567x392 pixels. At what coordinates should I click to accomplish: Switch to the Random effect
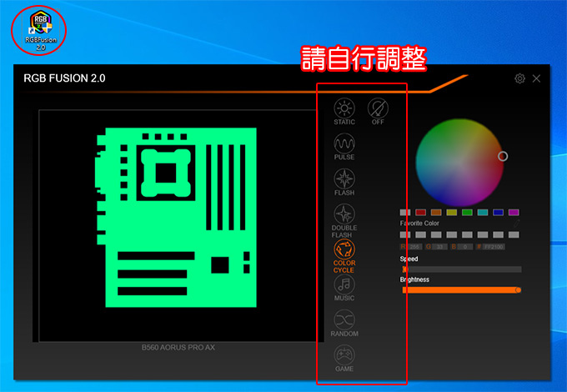[344, 324]
